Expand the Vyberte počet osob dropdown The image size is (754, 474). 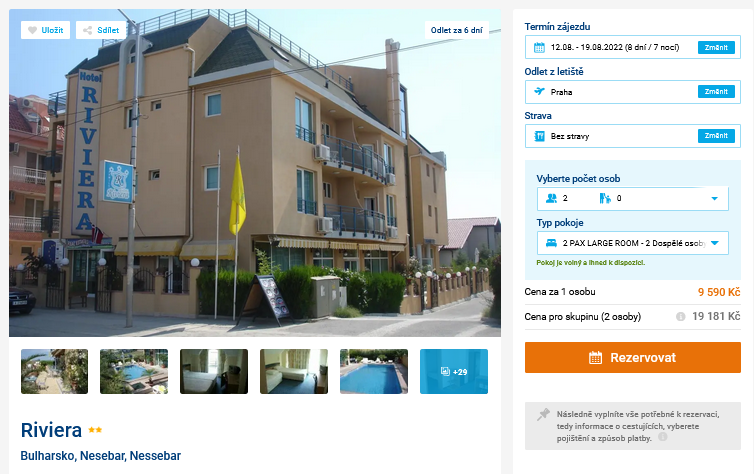tap(632, 199)
